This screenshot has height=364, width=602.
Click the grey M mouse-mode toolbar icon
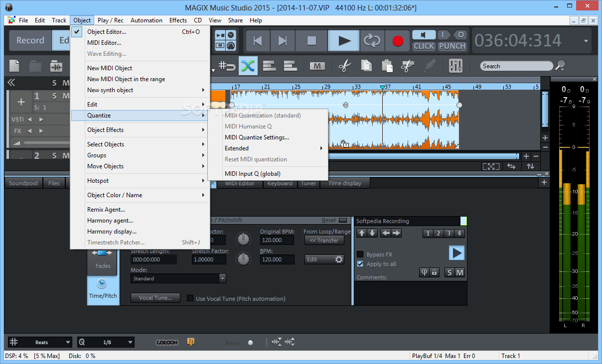pyautogui.click(x=317, y=66)
